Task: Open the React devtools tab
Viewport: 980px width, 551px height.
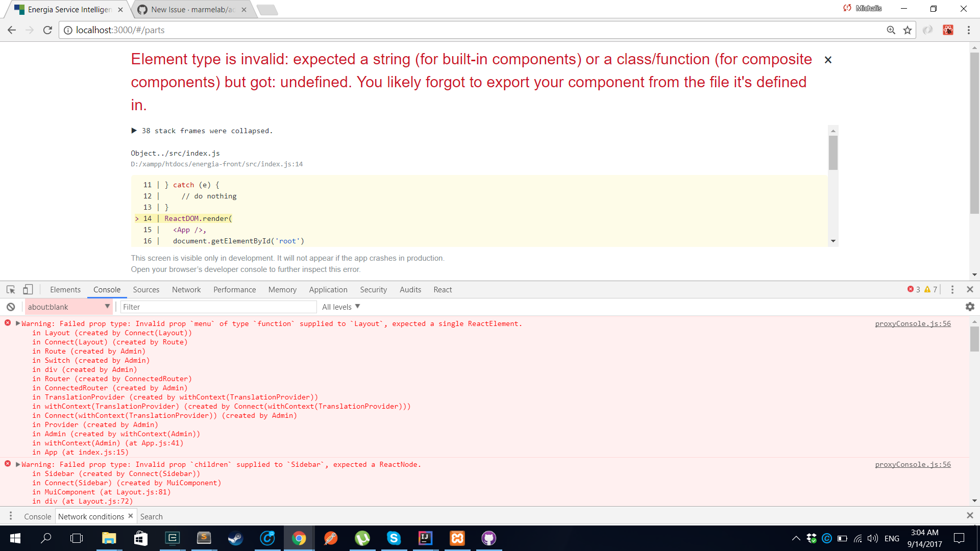Action: 443,289
